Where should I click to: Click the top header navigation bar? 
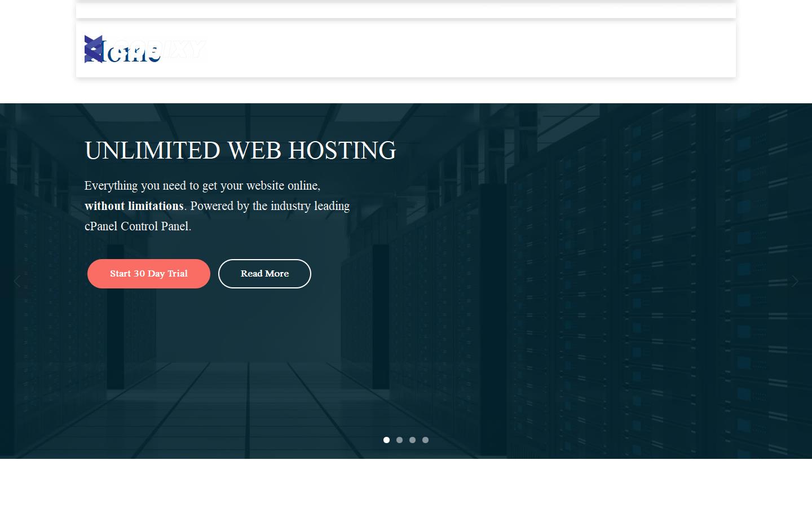(x=405, y=8)
